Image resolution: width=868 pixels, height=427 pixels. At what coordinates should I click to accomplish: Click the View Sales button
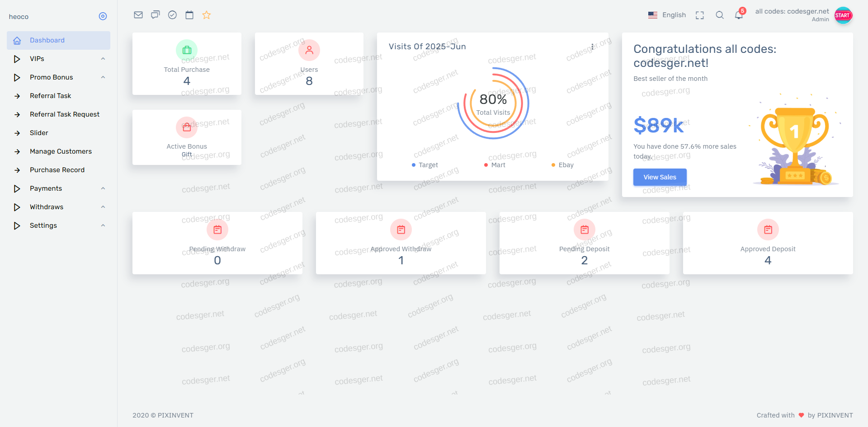point(660,177)
